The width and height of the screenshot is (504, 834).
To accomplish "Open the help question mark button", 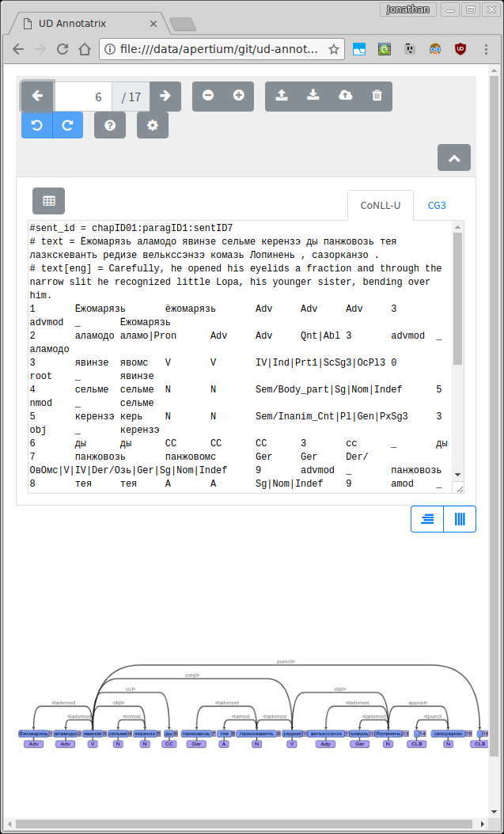I will [110, 125].
